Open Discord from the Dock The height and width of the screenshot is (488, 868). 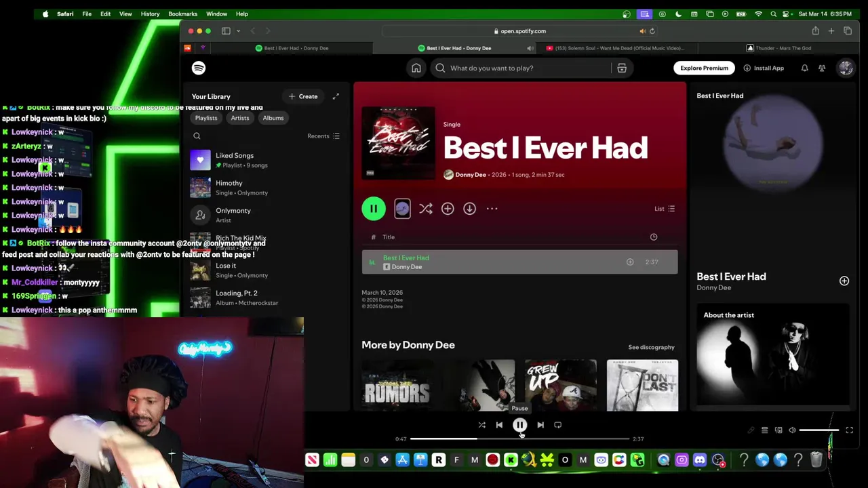click(x=700, y=460)
